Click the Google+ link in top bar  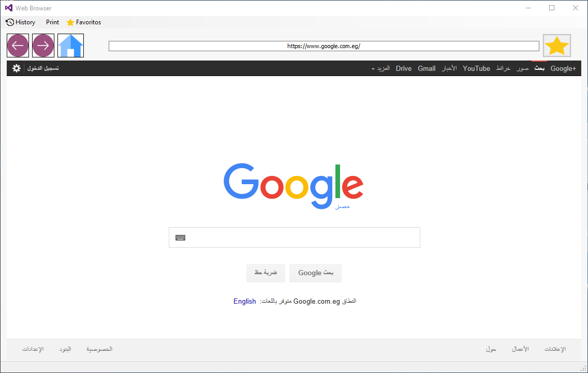coord(563,68)
